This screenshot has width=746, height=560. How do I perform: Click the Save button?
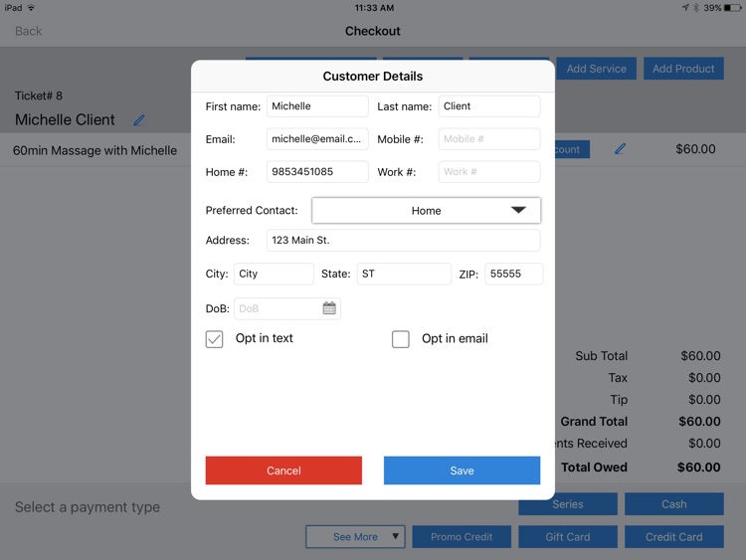(462, 470)
